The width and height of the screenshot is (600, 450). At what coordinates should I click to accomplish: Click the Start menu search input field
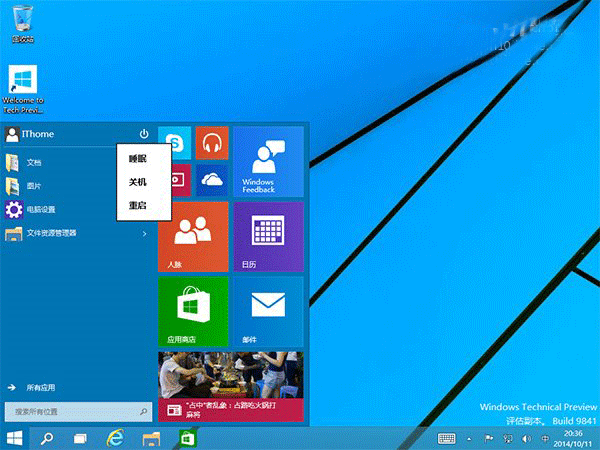(78, 412)
